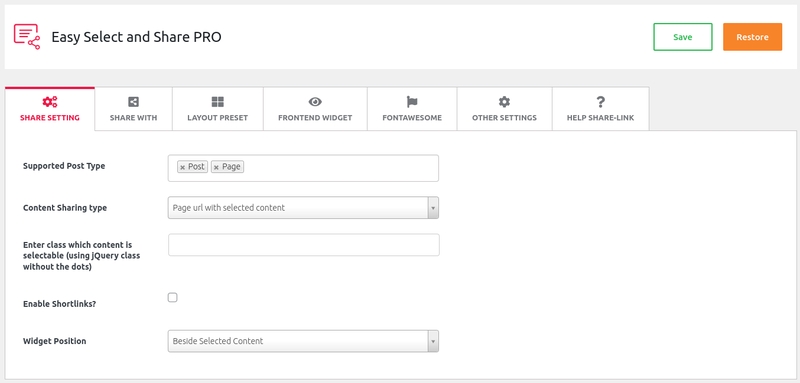Click the question mark icon above Help Share-Link
Viewport: 800px width, 383px height.
601,101
